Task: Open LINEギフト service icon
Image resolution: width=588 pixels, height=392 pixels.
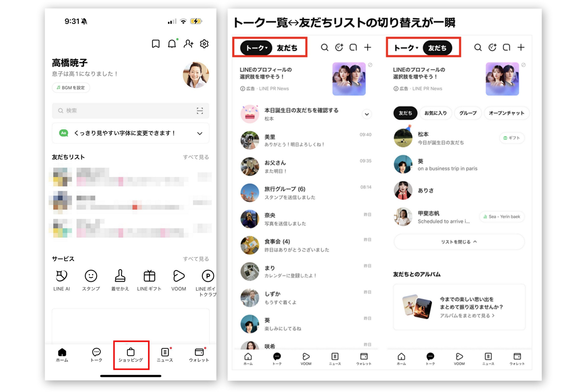Action: (149, 280)
